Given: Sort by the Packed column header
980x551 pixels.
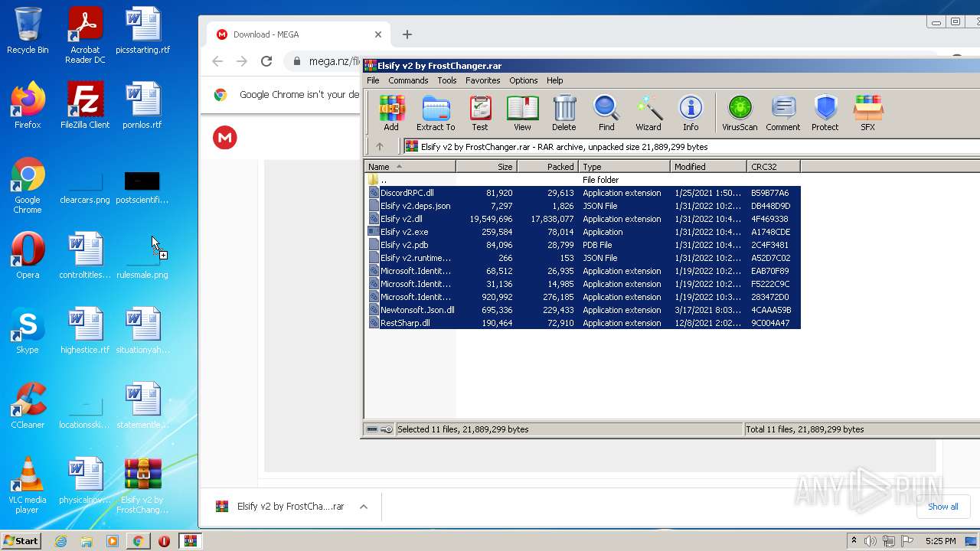Looking at the screenshot, I should pyautogui.click(x=548, y=167).
